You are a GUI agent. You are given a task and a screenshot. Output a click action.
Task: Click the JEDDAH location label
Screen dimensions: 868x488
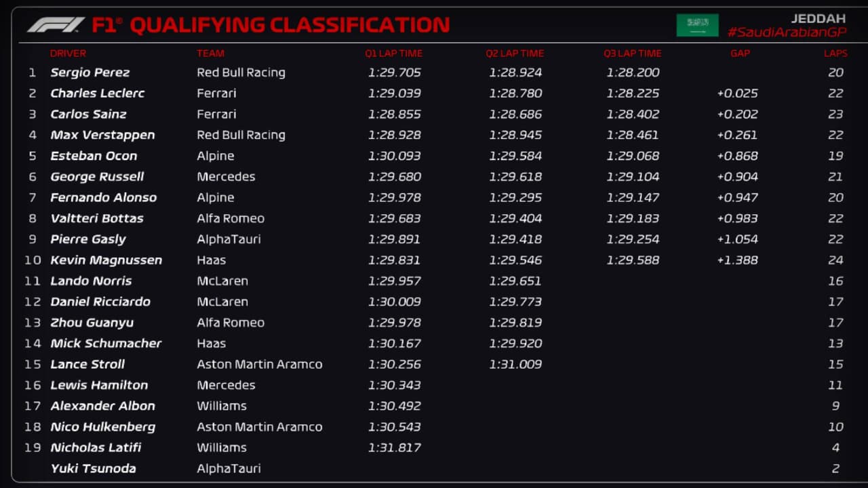[x=818, y=18]
